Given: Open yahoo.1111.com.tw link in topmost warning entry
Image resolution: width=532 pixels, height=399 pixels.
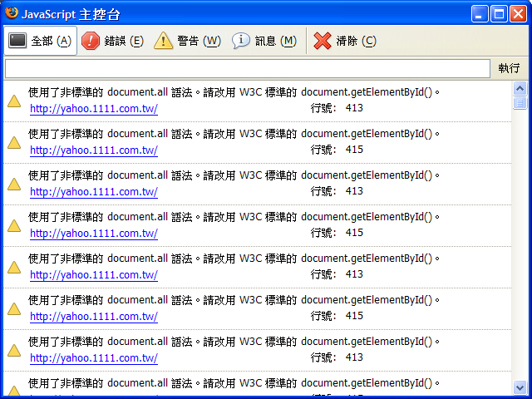Looking at the screenshot, I should tap(94, 109).
